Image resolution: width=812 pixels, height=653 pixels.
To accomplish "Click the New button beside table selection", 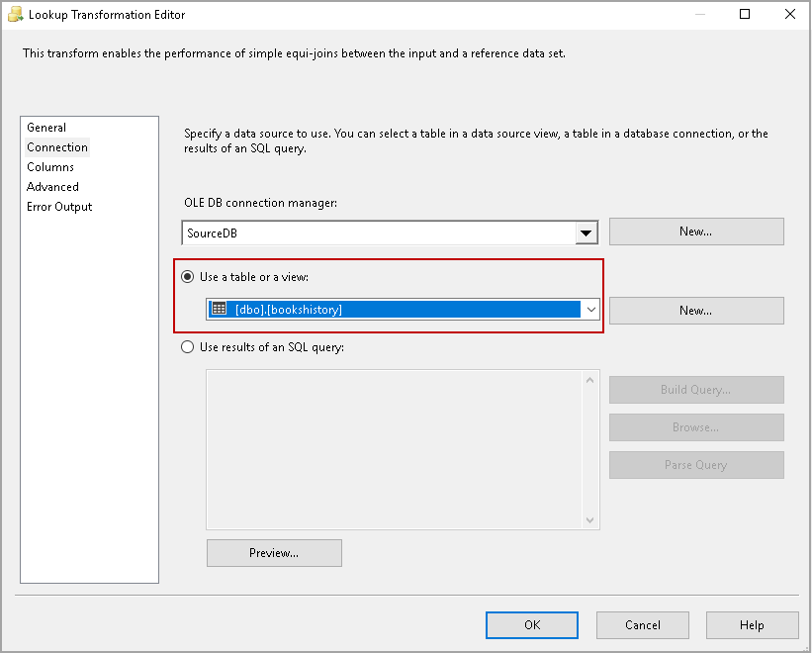I will click(x=696, y=310).
